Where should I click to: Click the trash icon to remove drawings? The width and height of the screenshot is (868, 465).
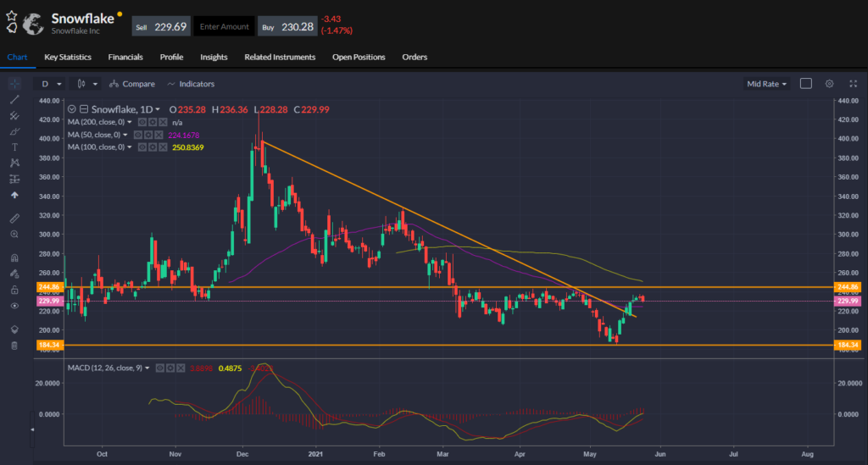(14, 346)
